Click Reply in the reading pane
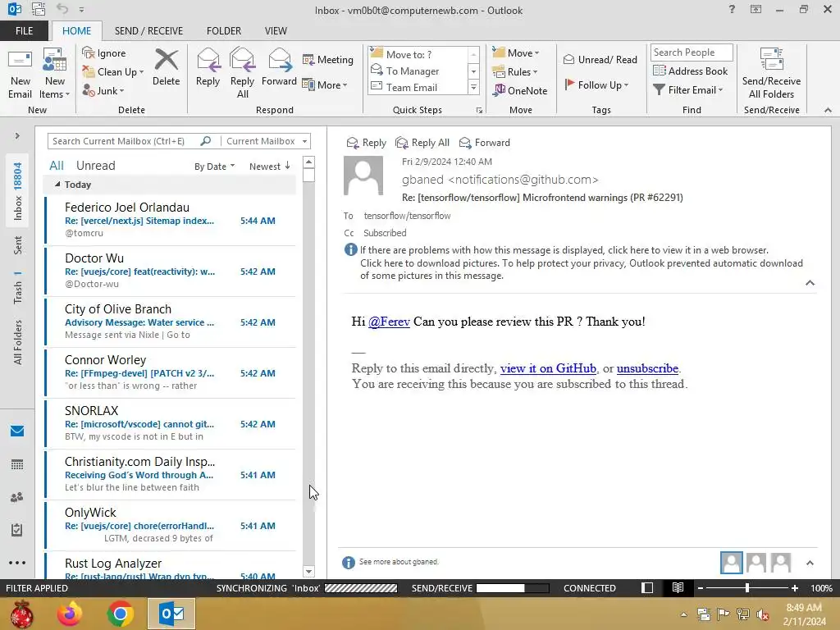 [x=367, y=143]
